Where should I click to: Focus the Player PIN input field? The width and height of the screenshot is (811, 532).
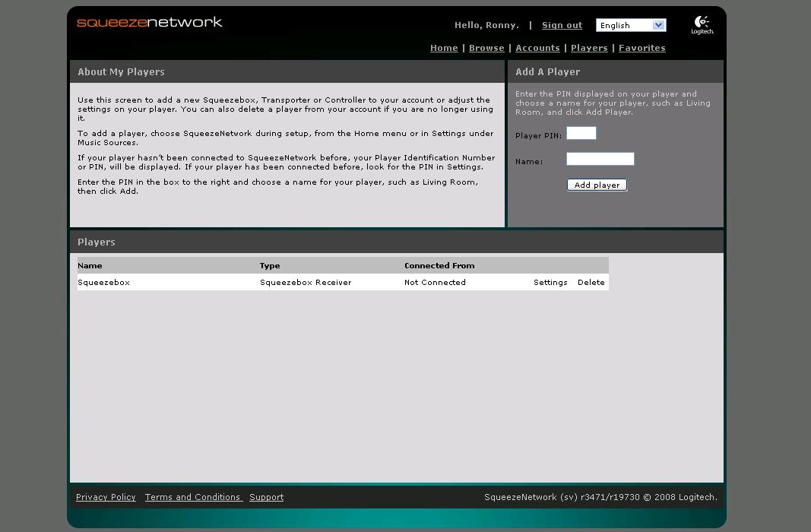click(581, 133)
